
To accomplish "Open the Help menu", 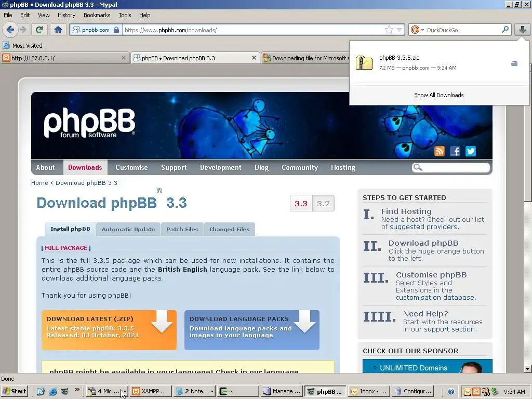I will pyautogui.click(x=144, y=15).
